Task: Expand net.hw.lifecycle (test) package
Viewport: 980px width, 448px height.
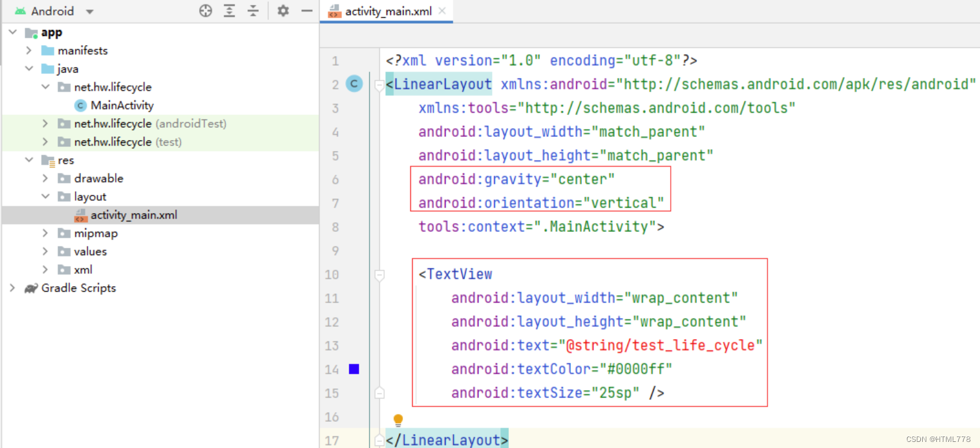Action: pyautogui.click(x=45, y=141)
